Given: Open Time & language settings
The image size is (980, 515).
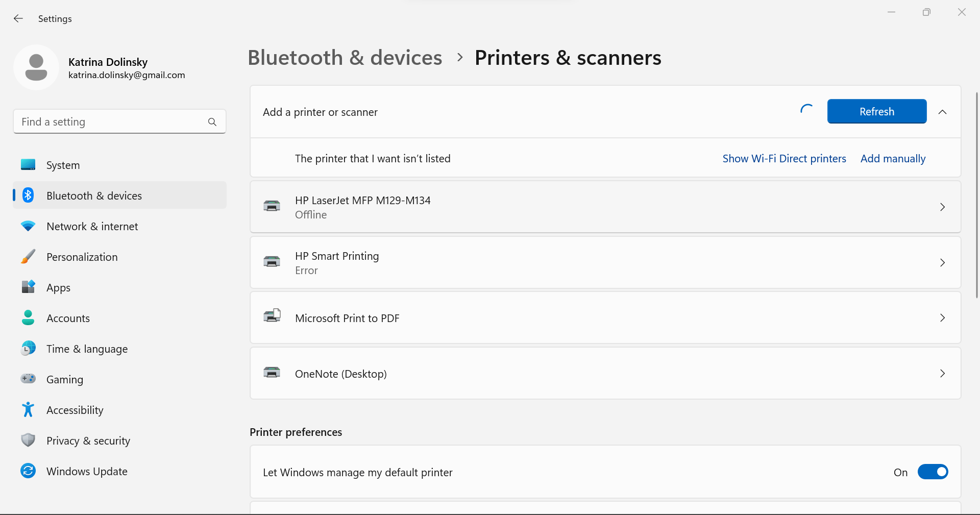Looking at the screenshot, I should tap(120, 349).
